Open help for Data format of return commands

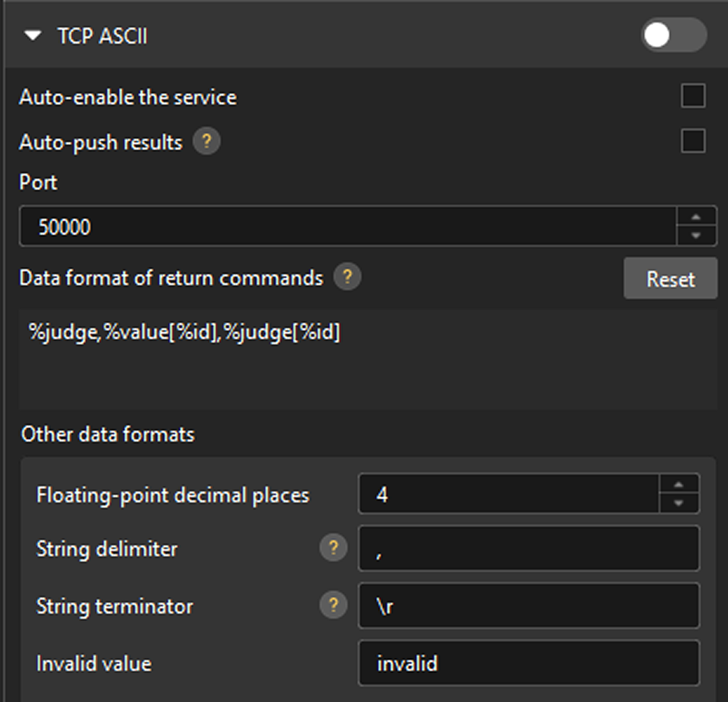(348, 277)
